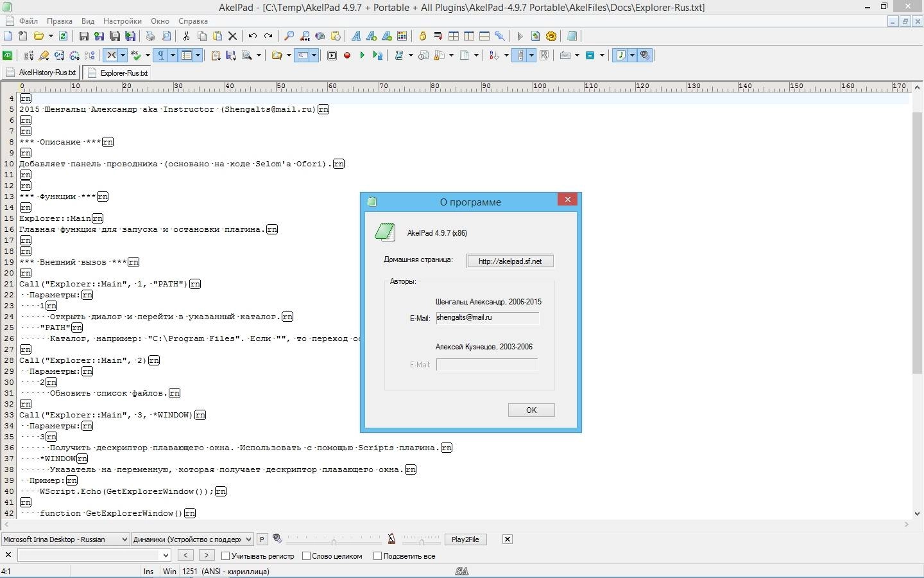The image size is (924, 578).
Task: Close the speech panel with its X button
Action: pos(507,539)
